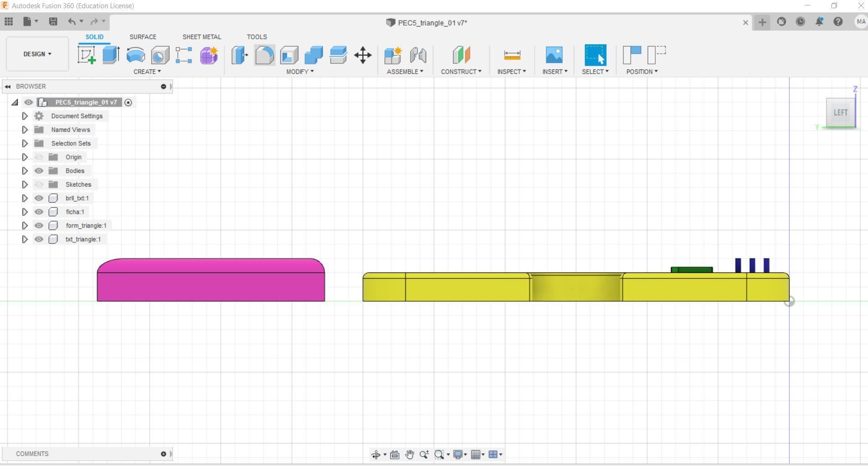Activate the root component radio button

click(x=128, y=103)
